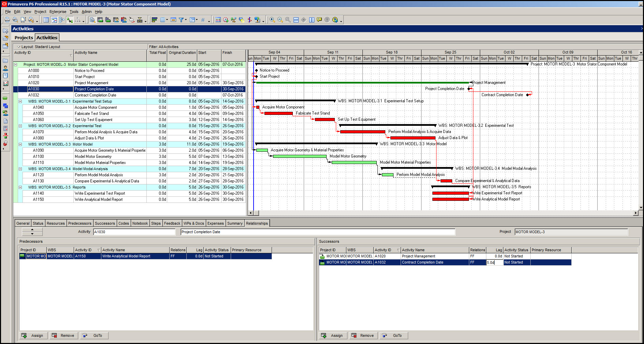Select activity A1140 Write Experimental Test Report
This screenshot has height=344, width=644.
coord(129,193)
